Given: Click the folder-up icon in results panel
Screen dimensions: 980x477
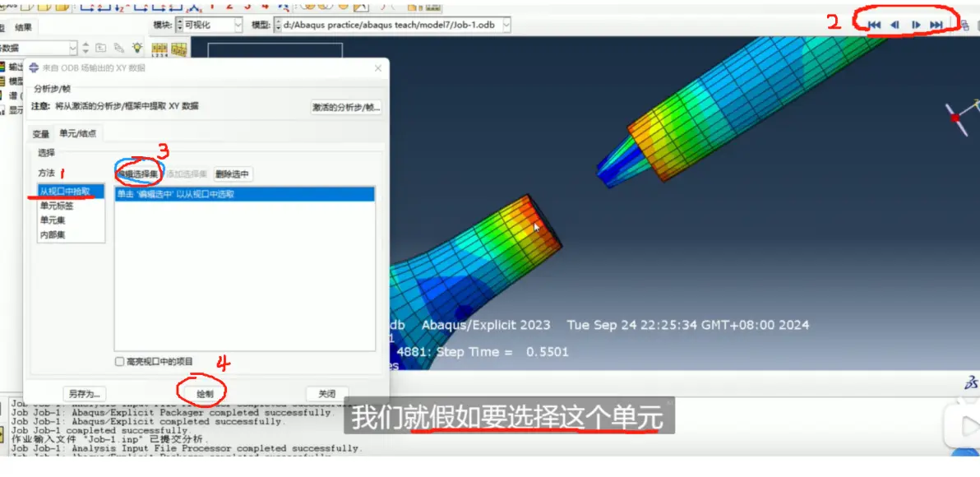Looking at the screenshot, I should pos(100,48).
